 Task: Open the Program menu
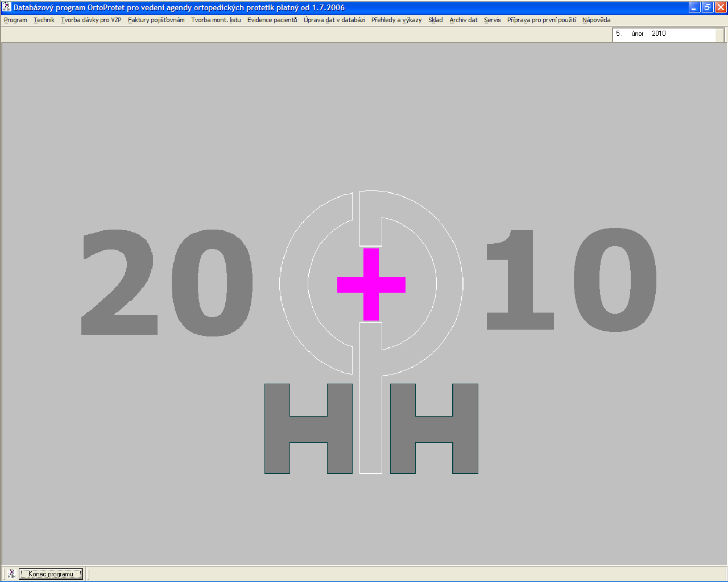pos(15,20)
